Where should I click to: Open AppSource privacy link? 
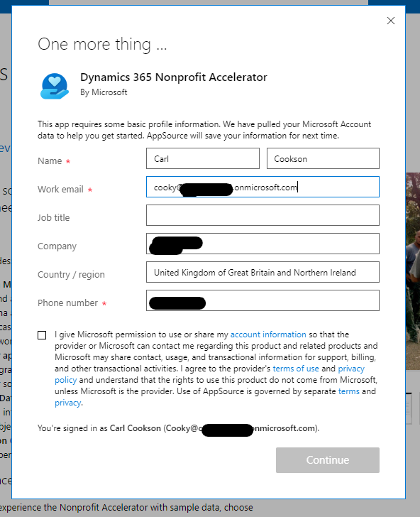point(68,403)
